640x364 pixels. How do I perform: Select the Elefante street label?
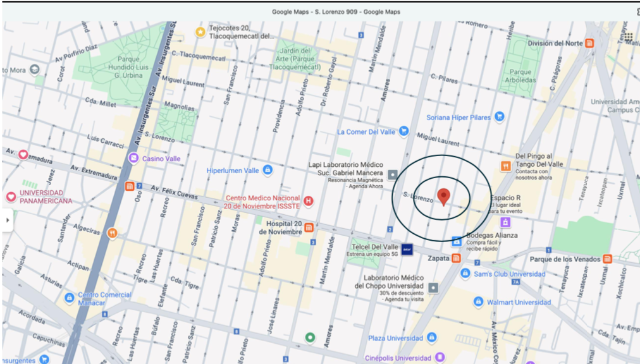coord(163,296)
